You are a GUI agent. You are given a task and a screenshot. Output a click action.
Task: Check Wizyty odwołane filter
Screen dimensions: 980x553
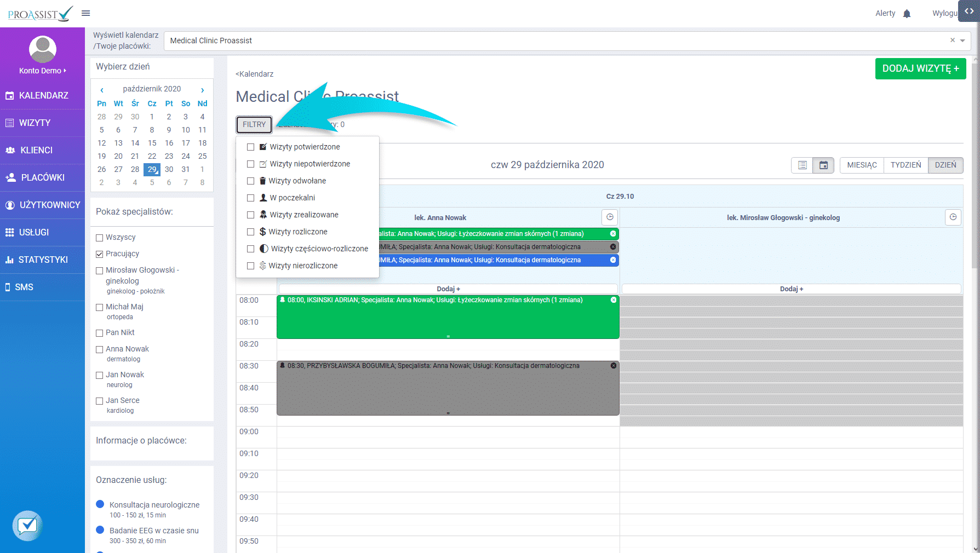click(250, 181)
